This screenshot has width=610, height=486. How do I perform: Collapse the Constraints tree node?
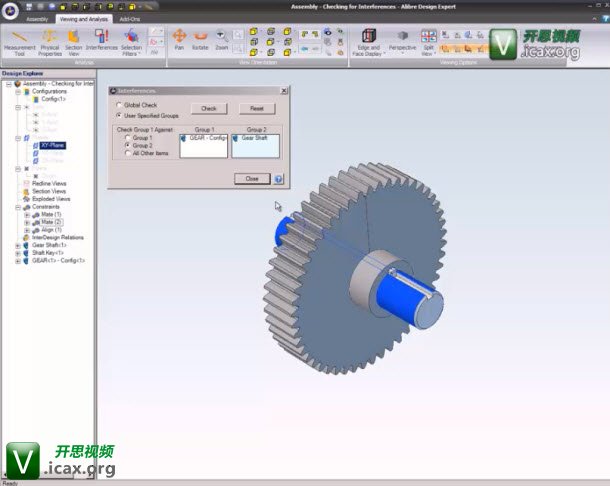coord(18,207)
